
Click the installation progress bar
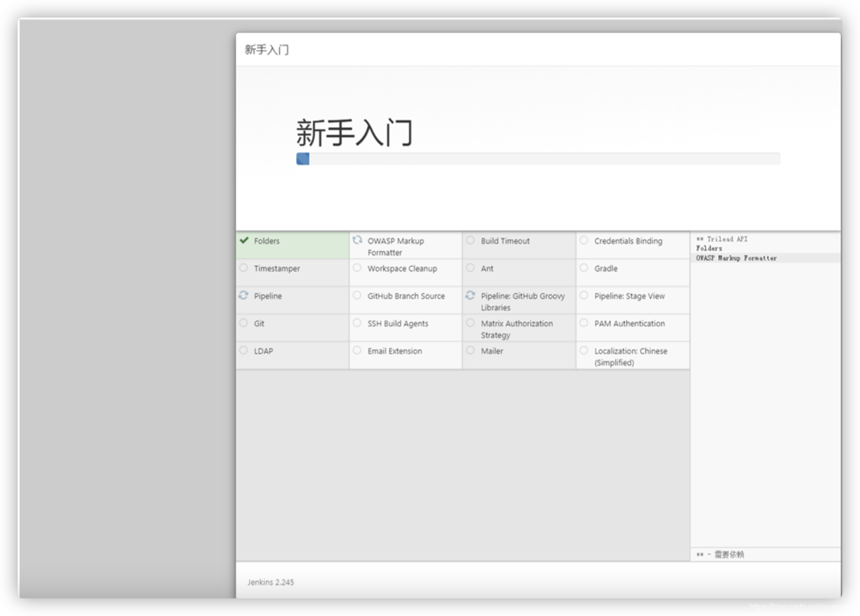click(538, 159)
